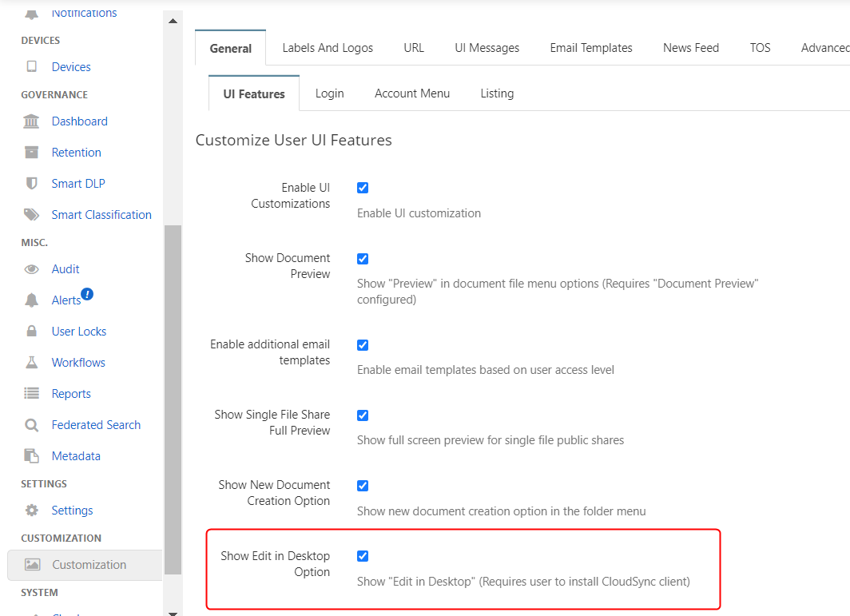Click the Alerts bell icon
Image resolution: width=850 pixels, height=616 pixels.
click(32, 300)
